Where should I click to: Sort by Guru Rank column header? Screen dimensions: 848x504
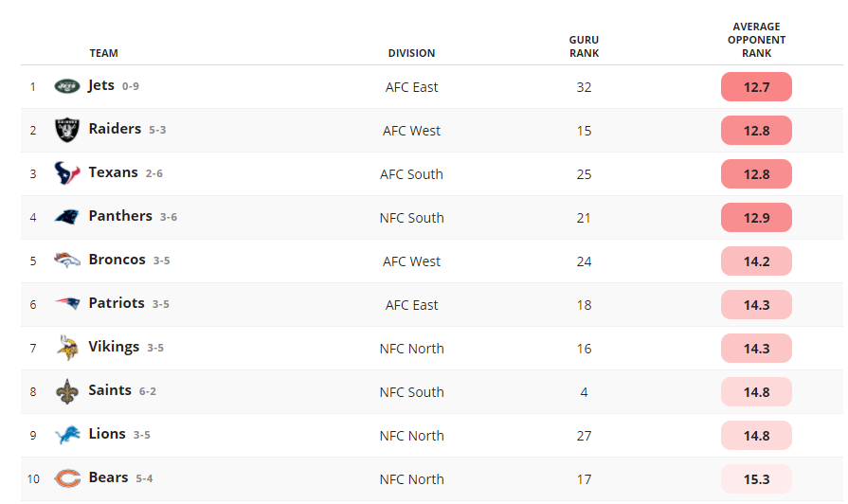click(584, 46)
